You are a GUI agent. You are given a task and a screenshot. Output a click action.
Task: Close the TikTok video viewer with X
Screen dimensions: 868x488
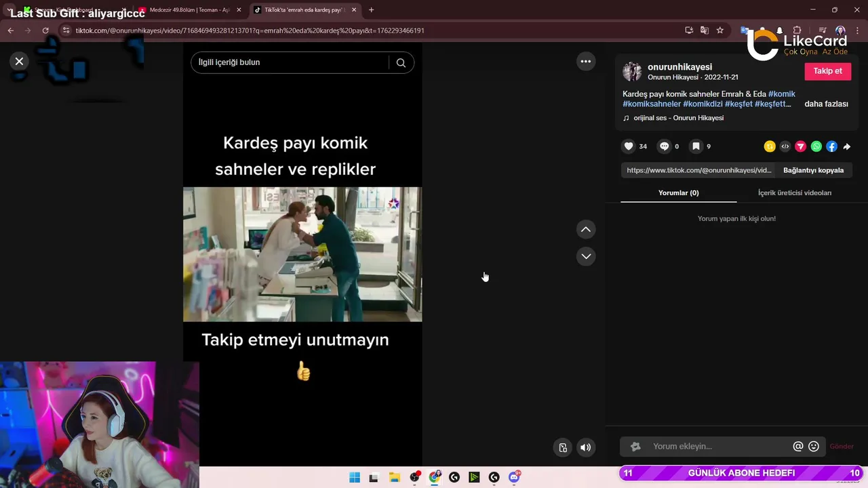pos(19,61)
